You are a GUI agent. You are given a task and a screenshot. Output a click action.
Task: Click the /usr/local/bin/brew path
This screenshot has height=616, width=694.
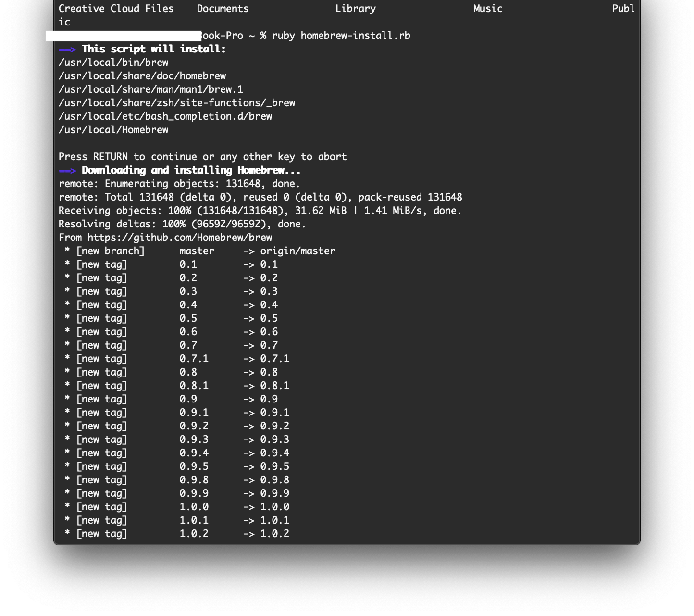(x=113, y=63)
